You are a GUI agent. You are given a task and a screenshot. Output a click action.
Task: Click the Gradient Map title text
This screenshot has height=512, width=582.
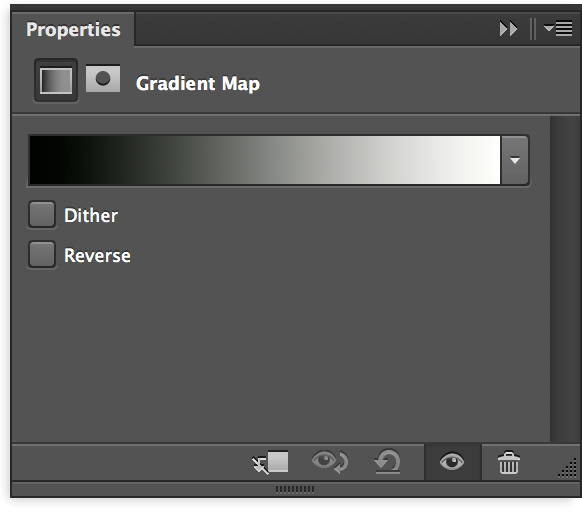point(197,84)
